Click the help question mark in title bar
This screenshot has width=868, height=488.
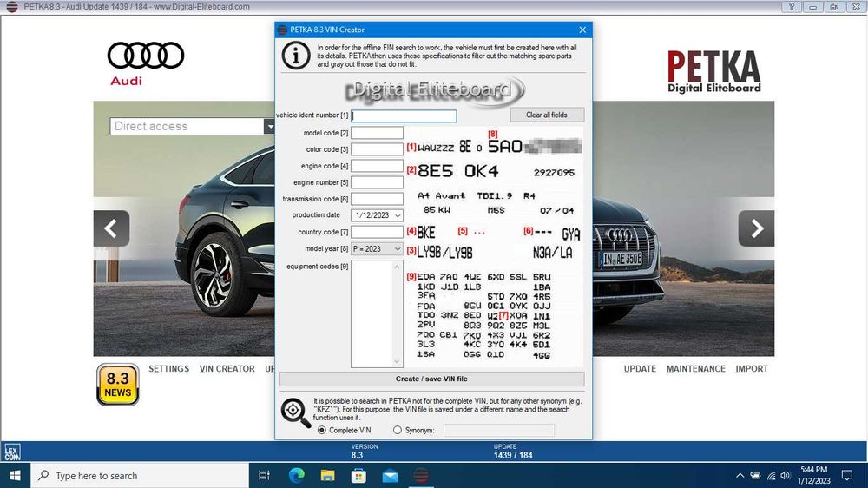point(791,7)
